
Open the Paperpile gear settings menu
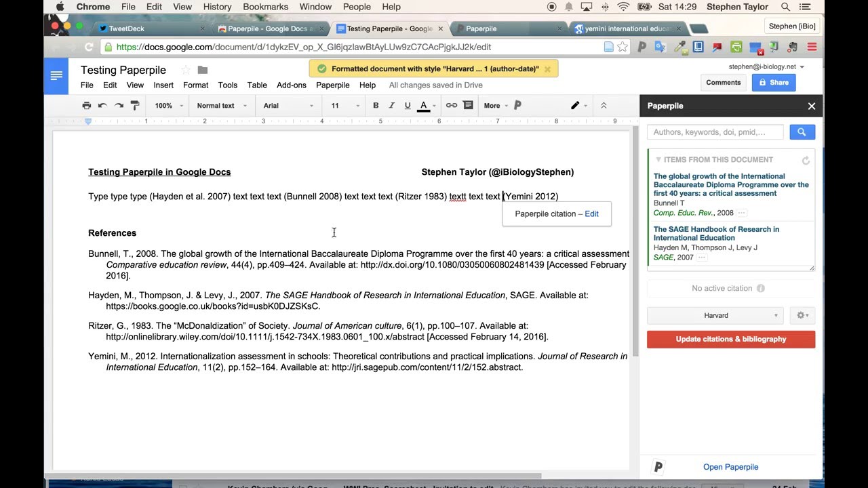pyautogui.click(x=803, y=315)
